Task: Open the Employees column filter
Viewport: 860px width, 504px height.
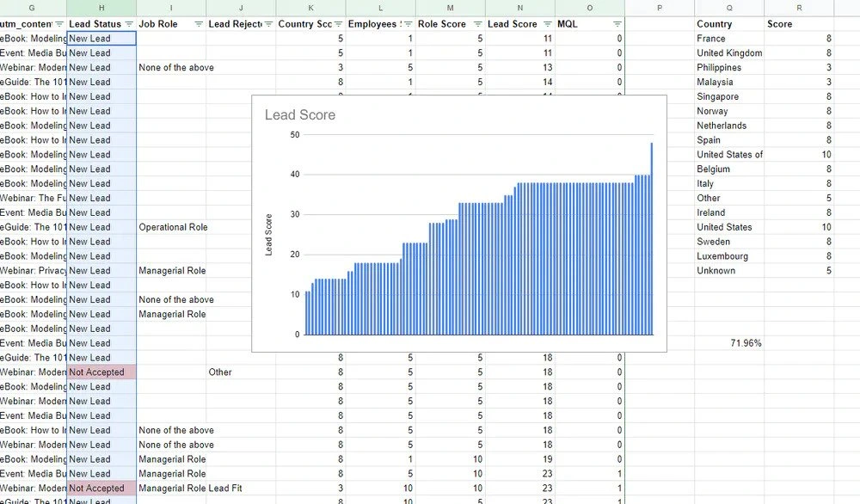Action: (x=408, y=24)
